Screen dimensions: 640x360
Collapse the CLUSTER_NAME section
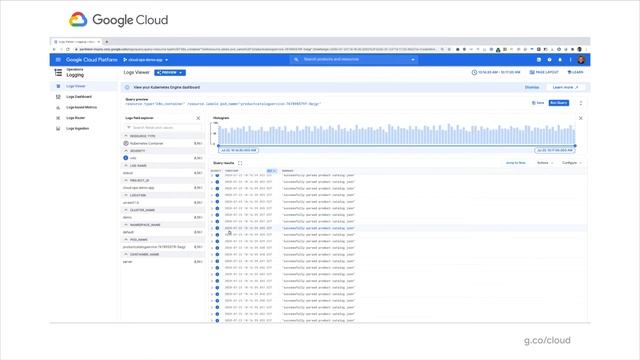[x=126, y=210]
